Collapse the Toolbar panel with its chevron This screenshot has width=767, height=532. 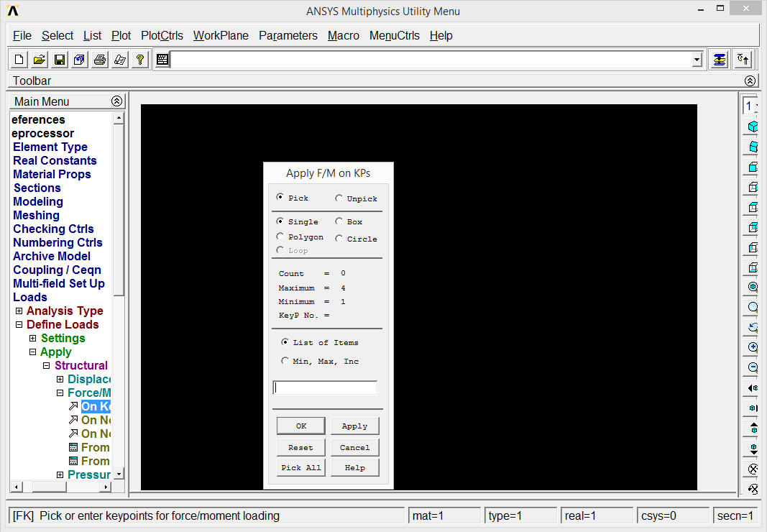(x=750, y=81)
